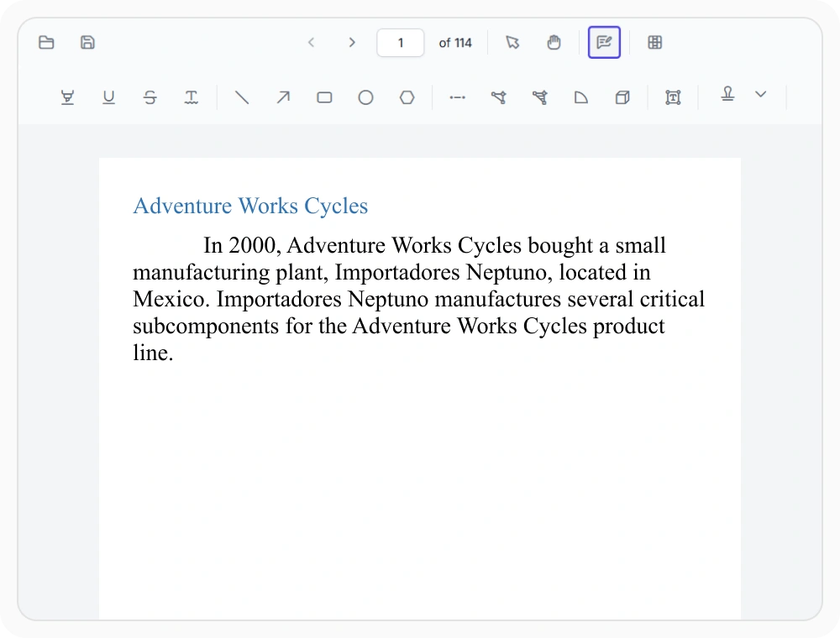Select the highlight text annotation tool
The image size is (840, 638).
pyautogui.click(x=67, y=97)
